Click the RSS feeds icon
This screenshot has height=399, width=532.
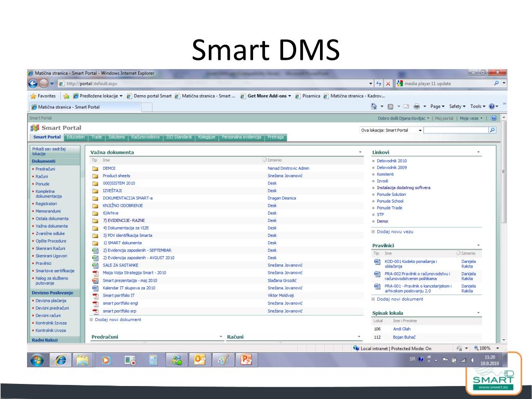(x=391, y=107)
